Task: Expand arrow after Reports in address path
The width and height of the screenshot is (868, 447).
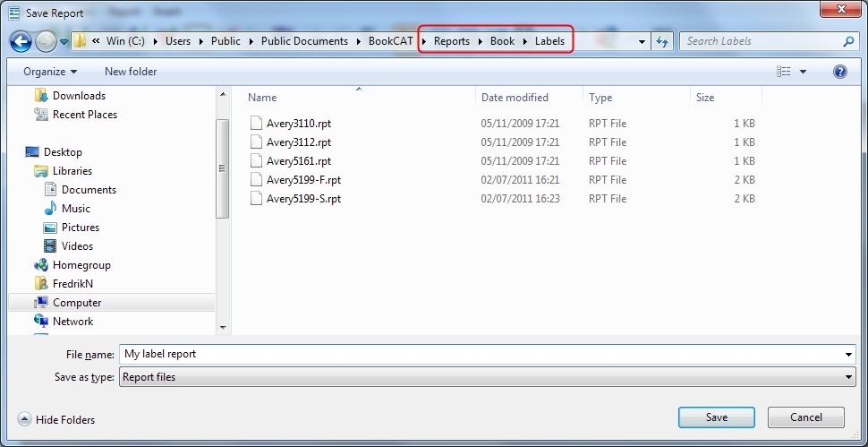Action: tap(480, 41)
